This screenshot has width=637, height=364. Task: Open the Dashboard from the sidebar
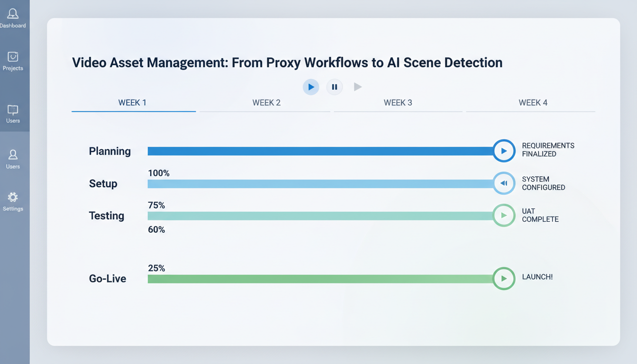13,14
